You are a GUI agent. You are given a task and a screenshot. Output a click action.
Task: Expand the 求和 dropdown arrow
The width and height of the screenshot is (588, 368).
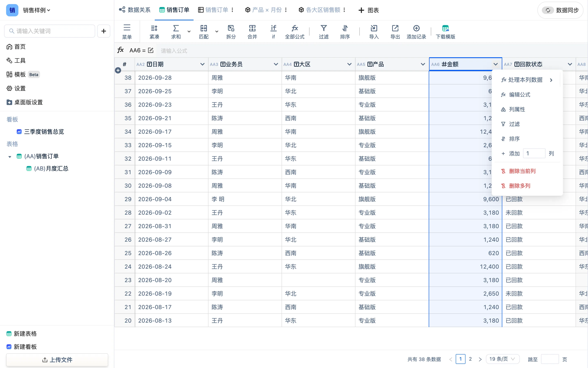189,31
